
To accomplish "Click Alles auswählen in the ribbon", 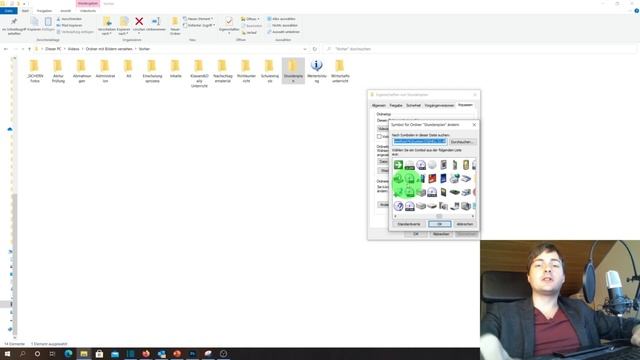I will coord(281,19).
